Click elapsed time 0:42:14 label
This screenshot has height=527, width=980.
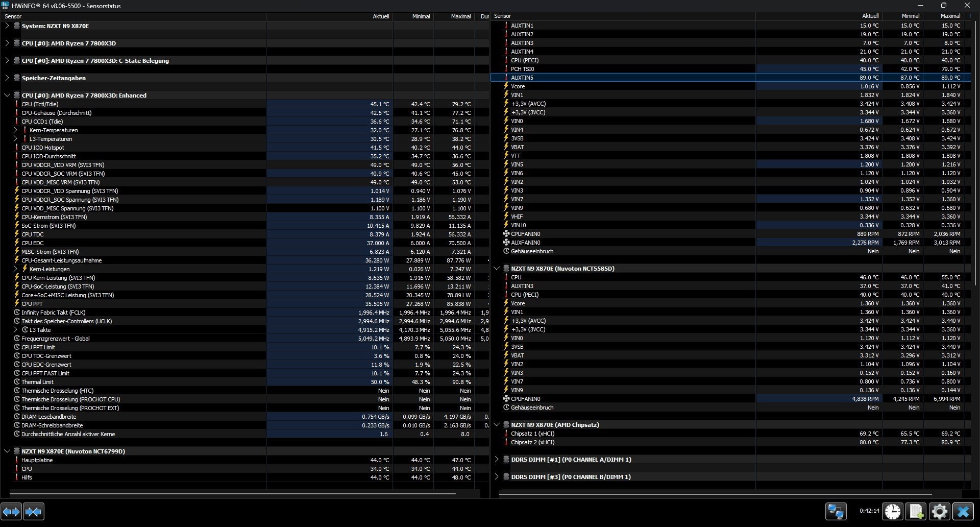point(869,511)
